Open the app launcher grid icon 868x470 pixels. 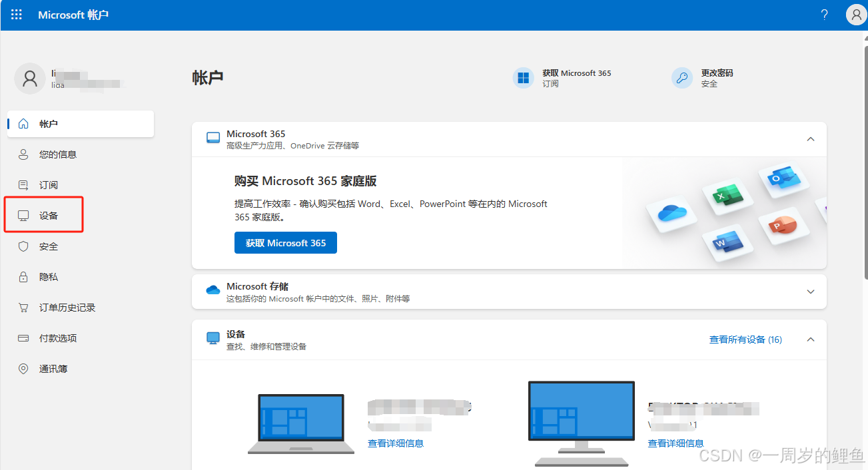[x=17, y=15]
